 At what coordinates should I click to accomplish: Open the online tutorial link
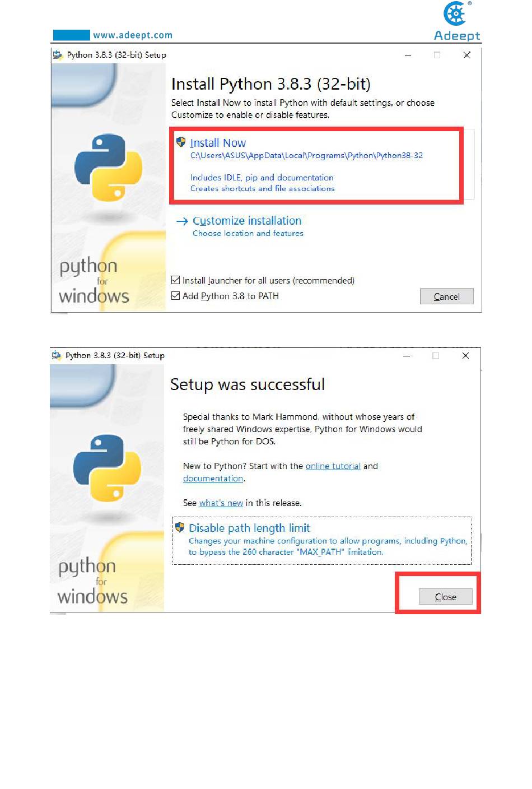coord(333,466)
